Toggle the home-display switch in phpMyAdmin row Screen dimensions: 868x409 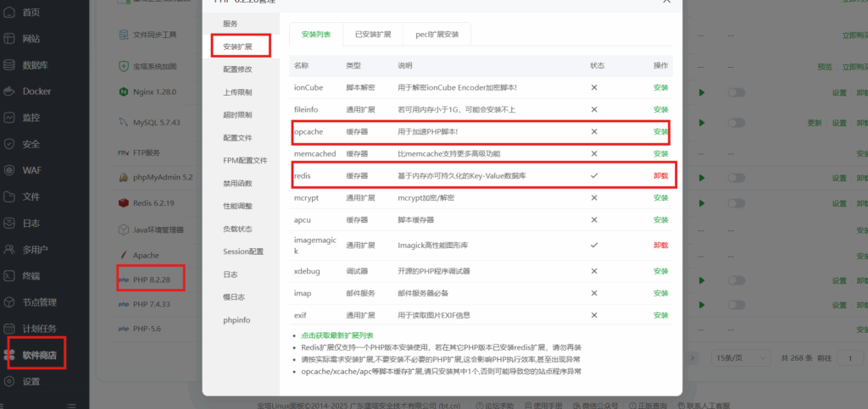pos(737,178)
